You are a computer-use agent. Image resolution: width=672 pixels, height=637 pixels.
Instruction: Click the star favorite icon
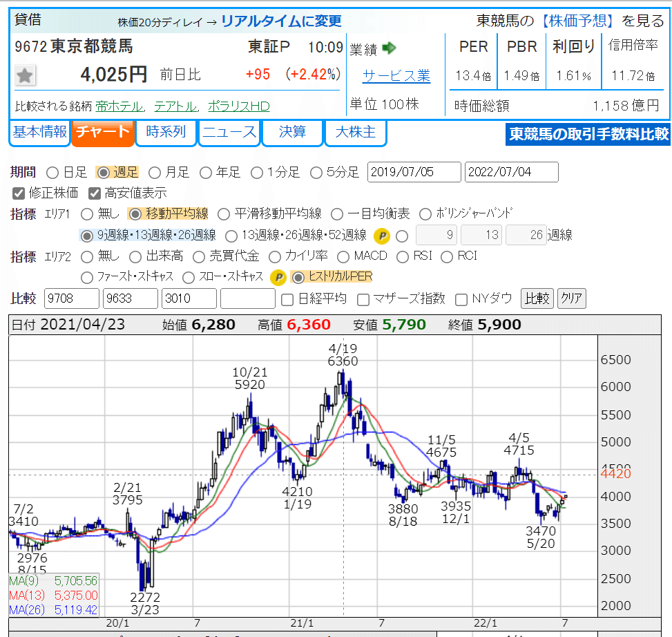[x=25, y=76]
